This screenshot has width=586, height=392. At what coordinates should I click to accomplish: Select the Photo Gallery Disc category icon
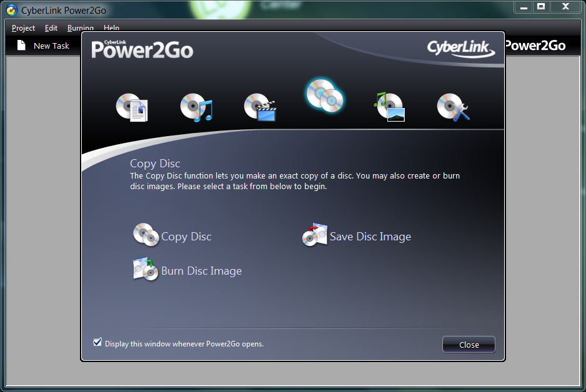(389, 107)
